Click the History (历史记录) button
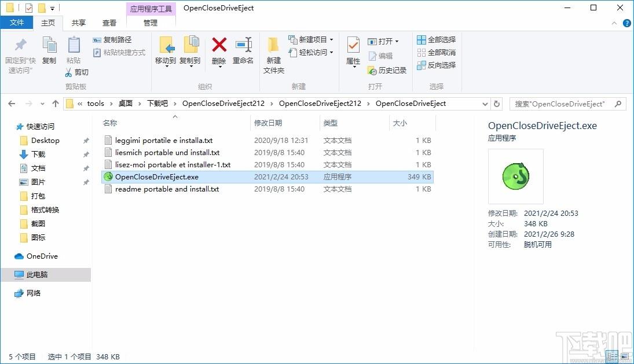Viewport: 634px width, 364px height. point(387,70)
